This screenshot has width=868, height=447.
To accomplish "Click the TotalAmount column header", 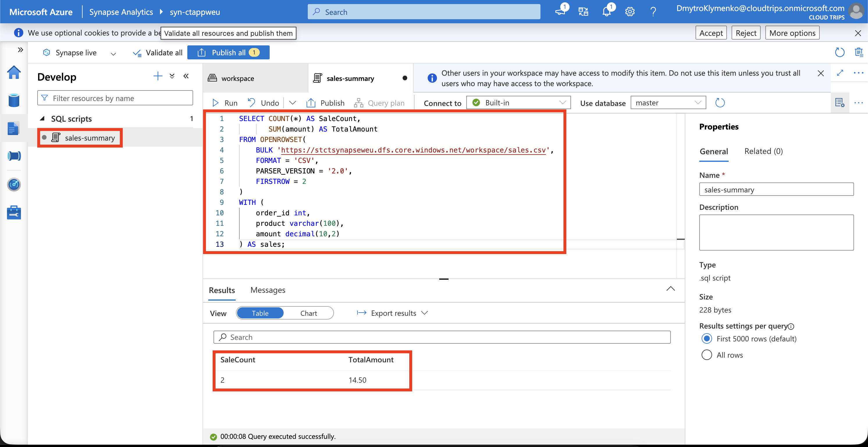I will pyautogui.click(x=371, y=360).
